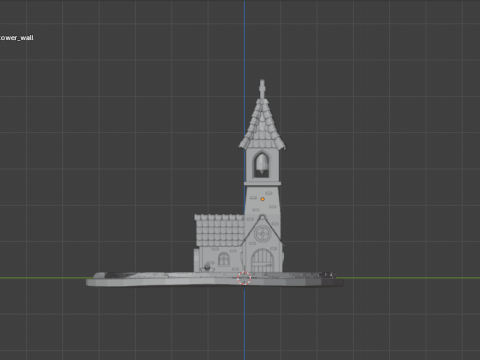480x360 pixels.
Task: Select the small arched window on the side building
Action: pyautogui.click(x=224, y=259)
